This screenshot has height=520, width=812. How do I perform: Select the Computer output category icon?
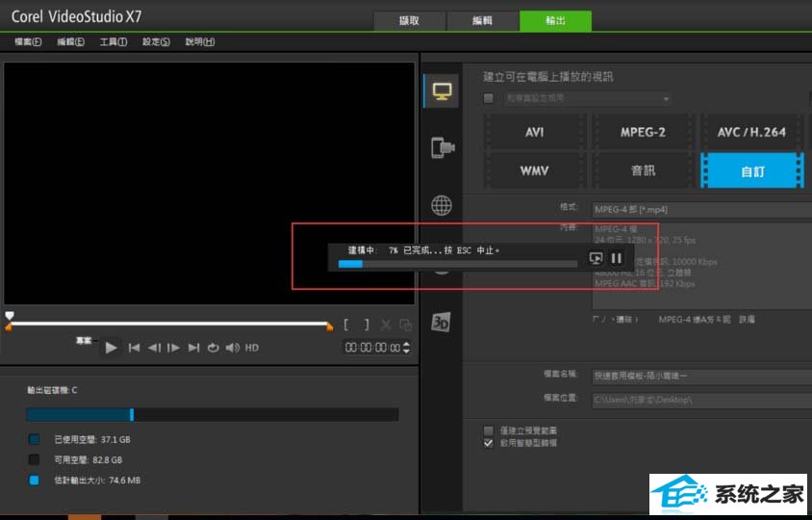point(442,91)
